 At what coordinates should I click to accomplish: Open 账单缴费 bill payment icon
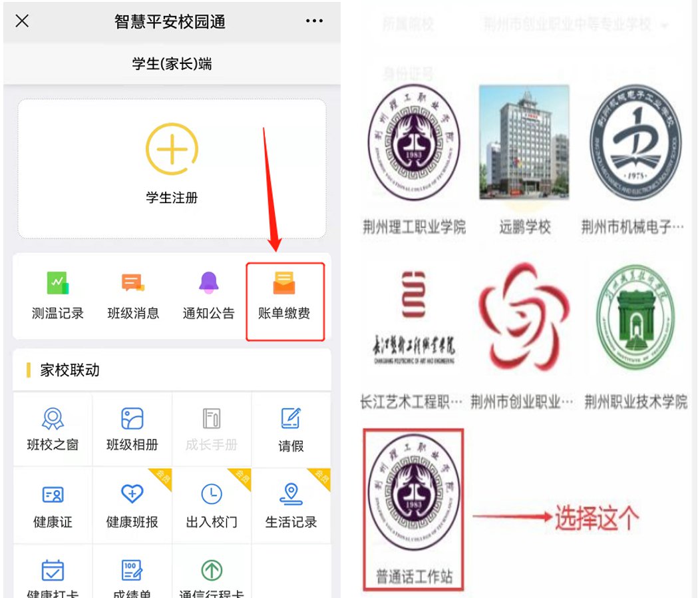point(284,283)
